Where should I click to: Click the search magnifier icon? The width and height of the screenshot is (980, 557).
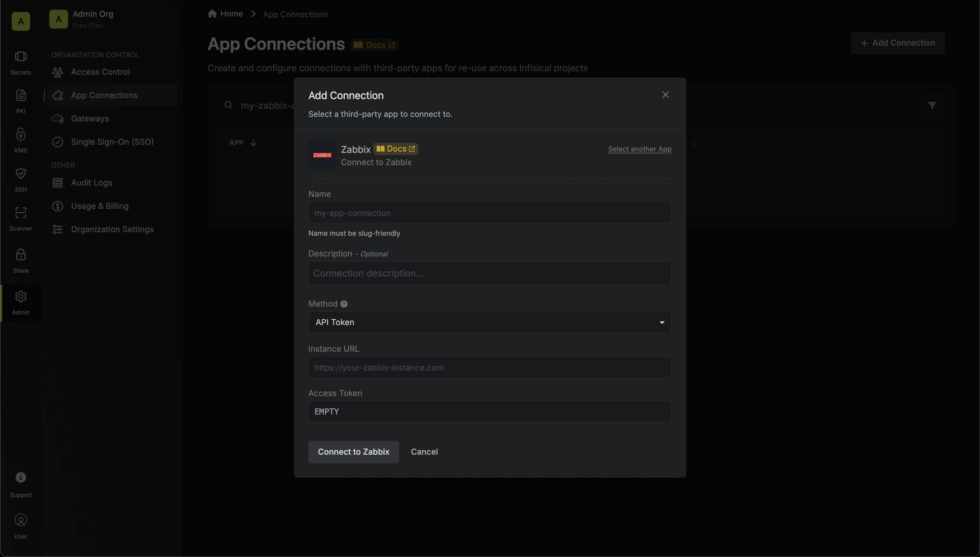click(x=228, y=105)
